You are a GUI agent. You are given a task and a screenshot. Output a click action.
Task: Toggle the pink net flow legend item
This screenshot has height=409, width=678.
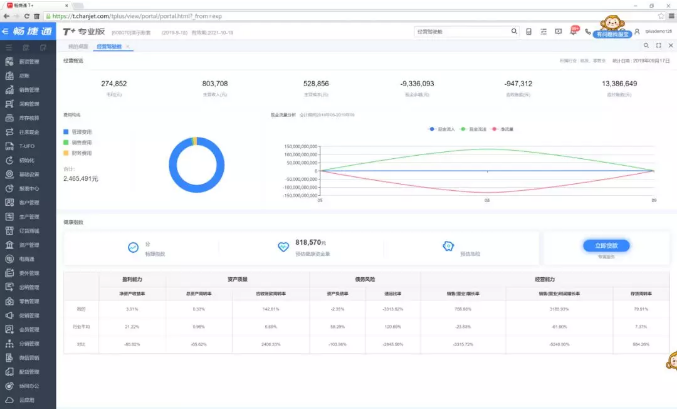pos(495,128)
